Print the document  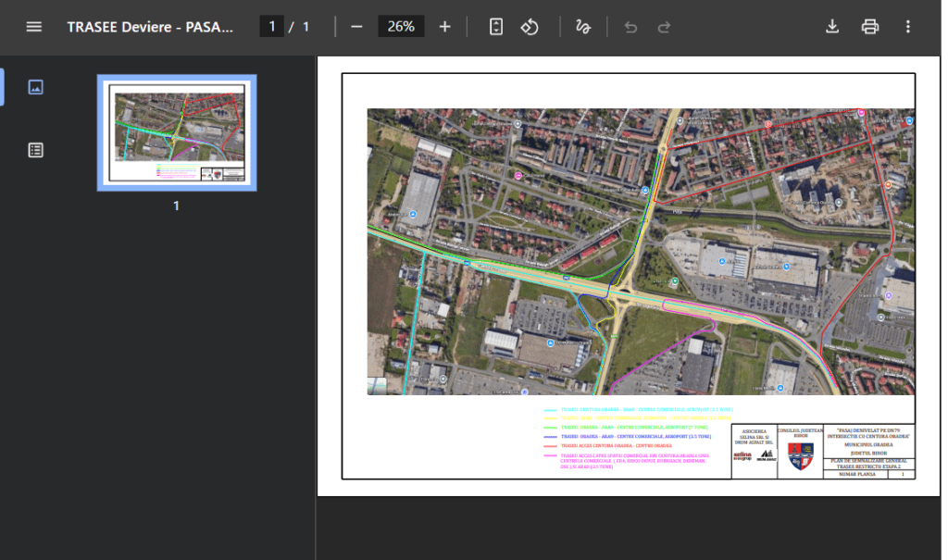(869, 27)
